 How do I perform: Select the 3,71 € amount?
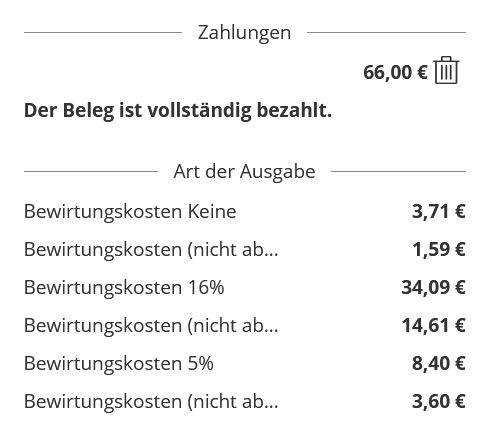[439, 211]
